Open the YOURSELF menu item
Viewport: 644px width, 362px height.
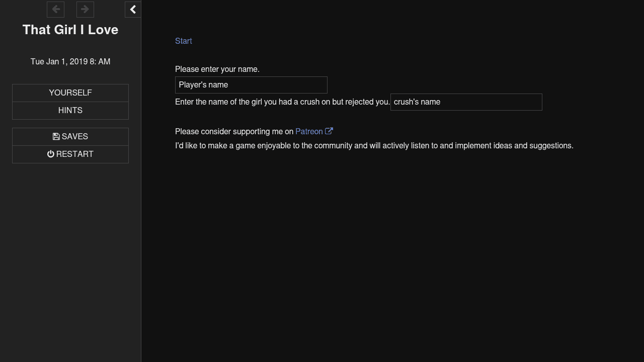point(70,93)
